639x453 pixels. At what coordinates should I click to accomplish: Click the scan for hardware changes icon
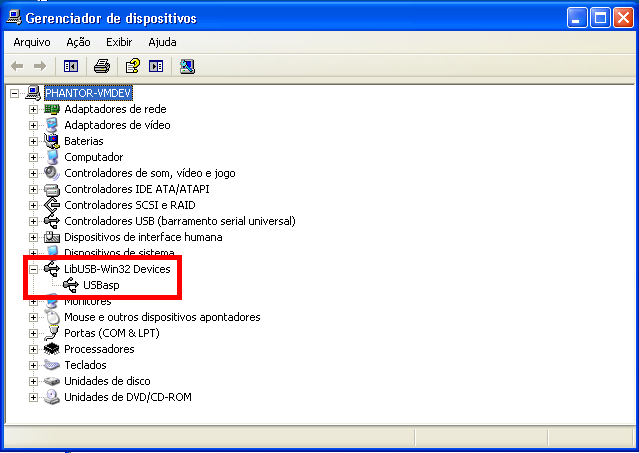(187, 66)
